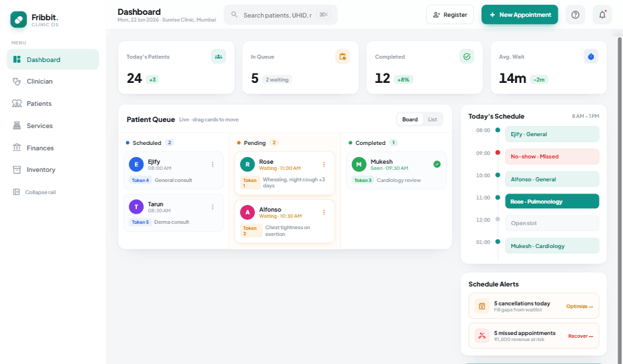Click the Optimize link

(579, 307)
